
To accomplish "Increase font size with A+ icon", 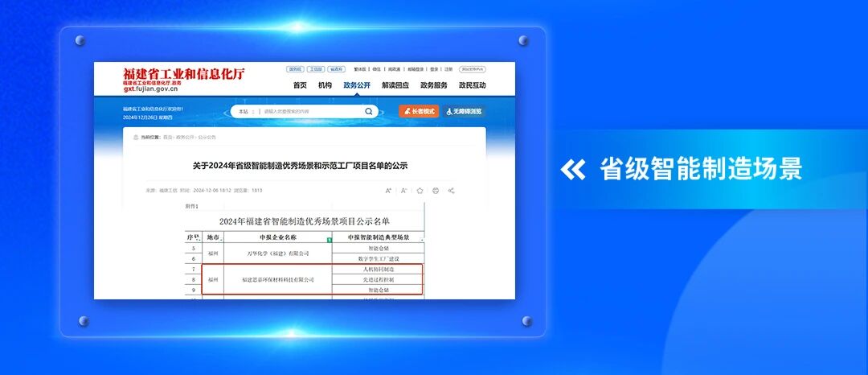I will (388, 191).
